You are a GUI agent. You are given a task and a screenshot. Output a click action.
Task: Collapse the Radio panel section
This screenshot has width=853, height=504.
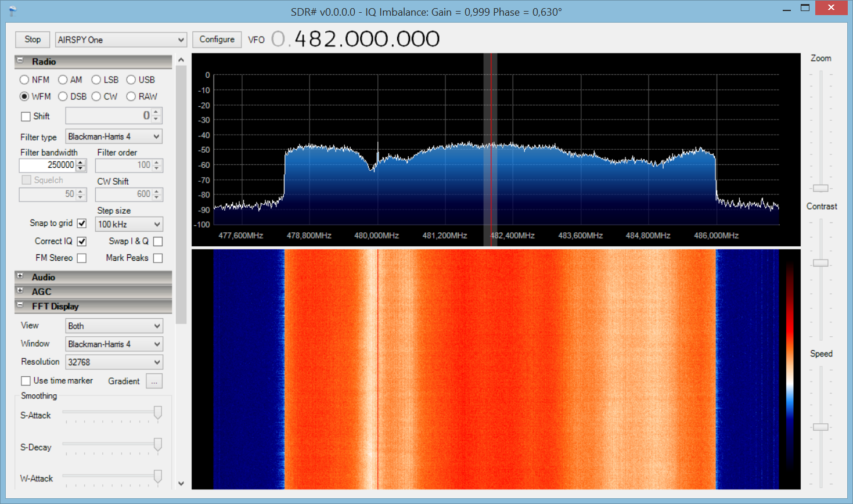pyautogui.click(x=20, y=60)
